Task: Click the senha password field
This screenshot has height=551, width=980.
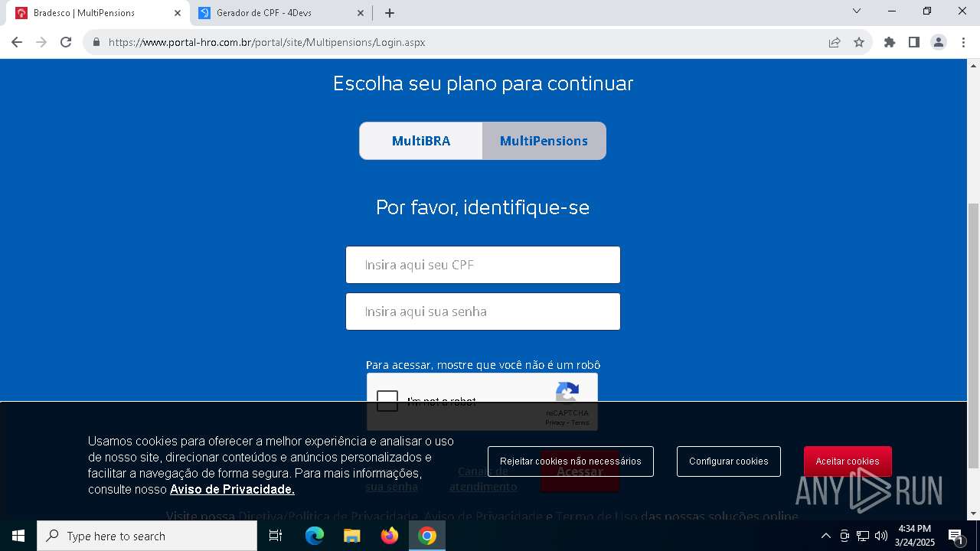Action: tap(483, 311)
